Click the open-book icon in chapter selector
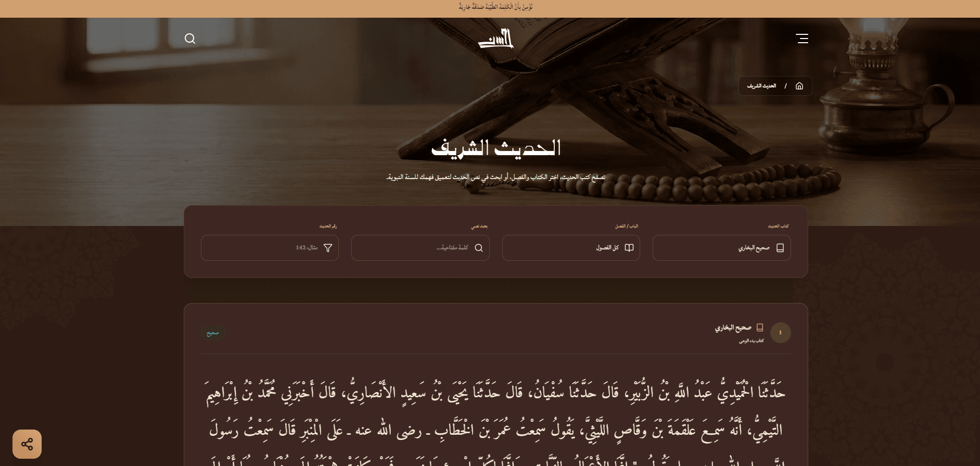Screen dimensions: 980x466 [x=629, y=248]
